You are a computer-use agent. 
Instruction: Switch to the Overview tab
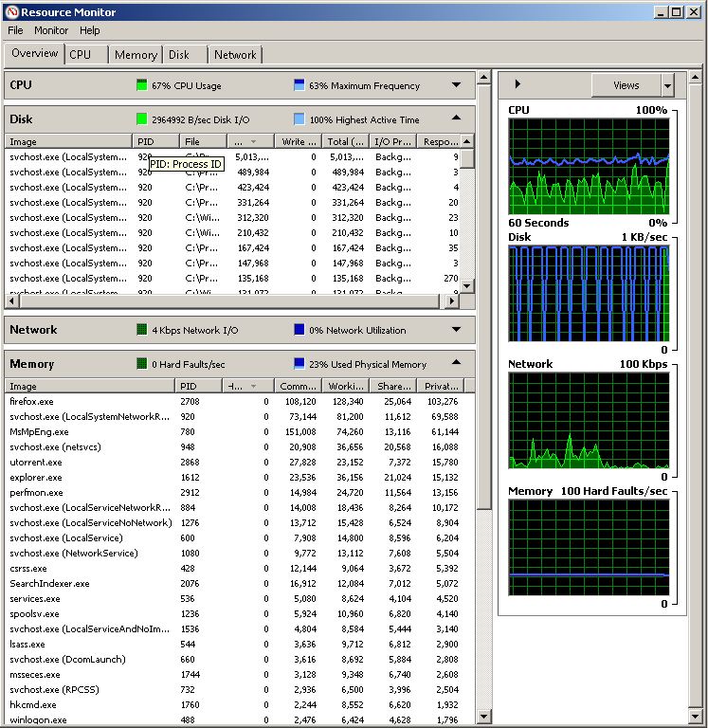click(x=34, y=53)
